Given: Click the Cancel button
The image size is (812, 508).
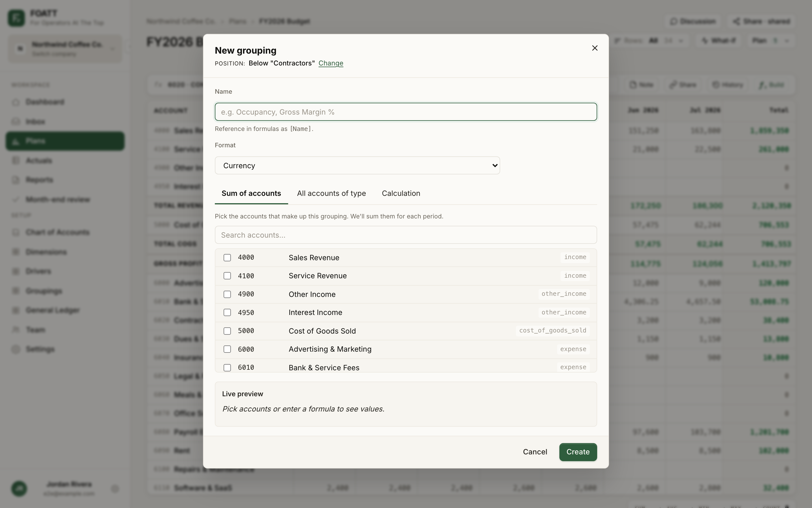Looking at the screenshot, I should [x=535, y=452].
